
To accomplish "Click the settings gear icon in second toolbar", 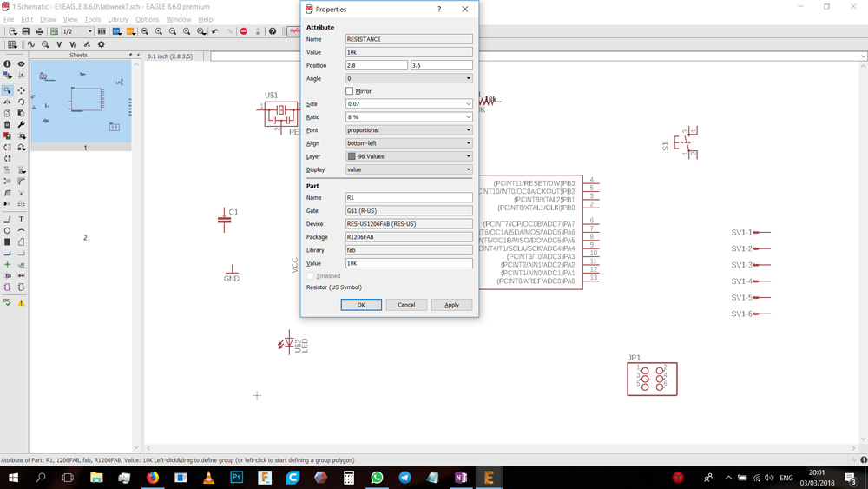I will (102, 44).
